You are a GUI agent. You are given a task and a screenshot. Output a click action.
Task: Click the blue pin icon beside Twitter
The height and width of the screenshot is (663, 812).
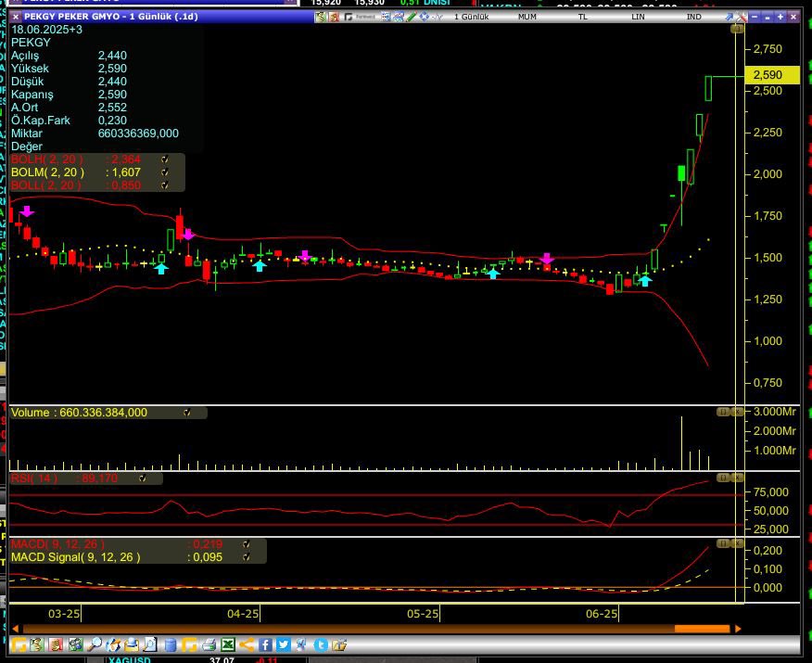(301, 644)
